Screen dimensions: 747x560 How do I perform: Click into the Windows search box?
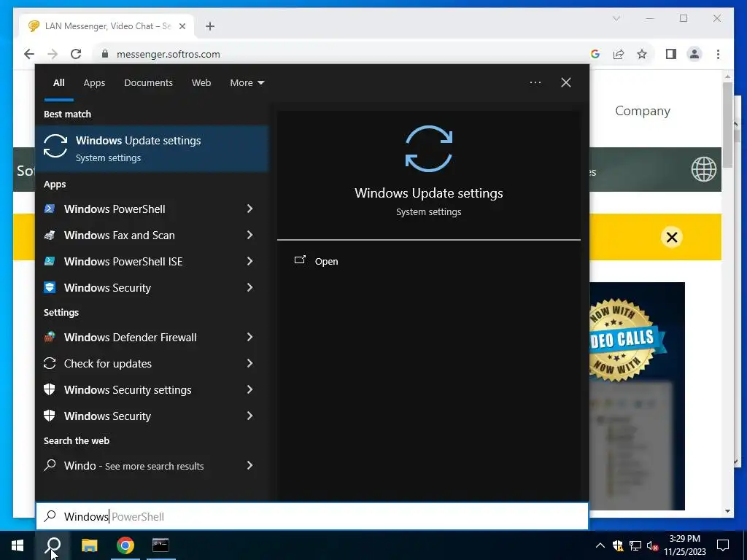312,516
